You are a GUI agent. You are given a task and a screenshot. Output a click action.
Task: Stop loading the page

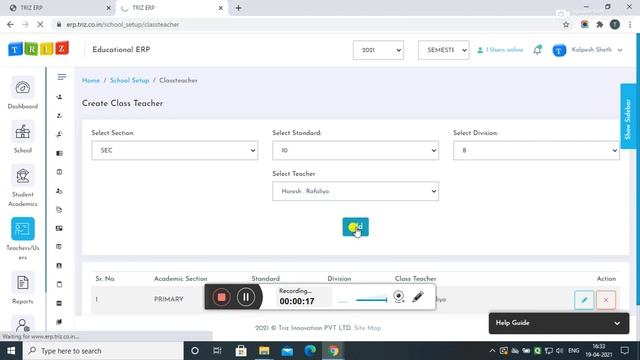[x=40, y=24]
